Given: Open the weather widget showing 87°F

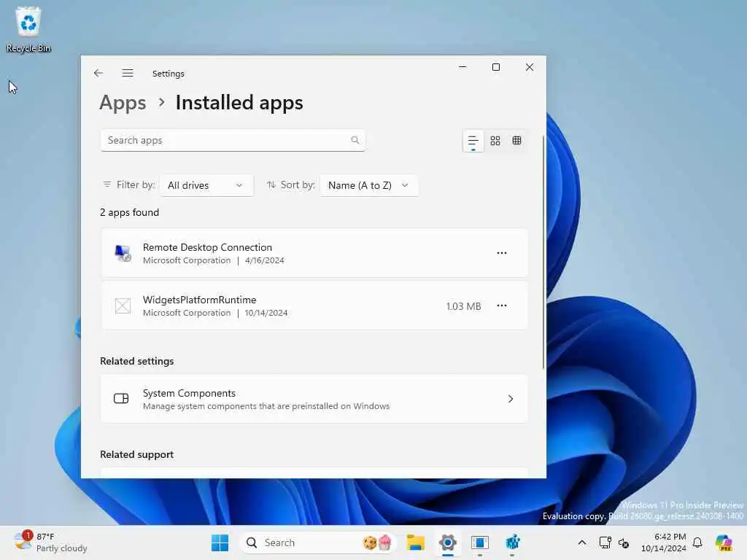Looking at the screenshot, I should pos(50,542).
